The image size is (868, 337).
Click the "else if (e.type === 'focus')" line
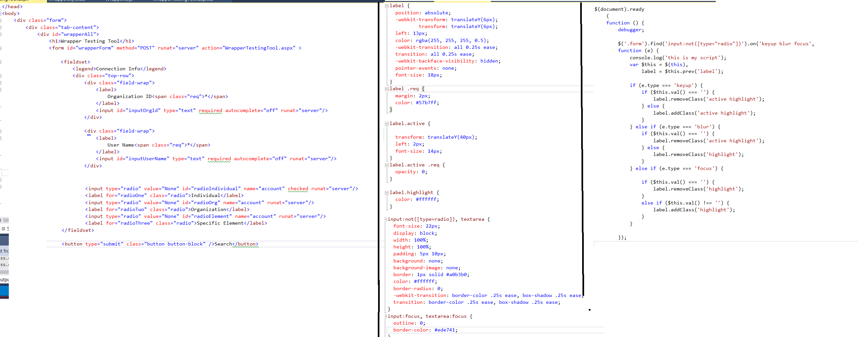click(x=677, y=169)
